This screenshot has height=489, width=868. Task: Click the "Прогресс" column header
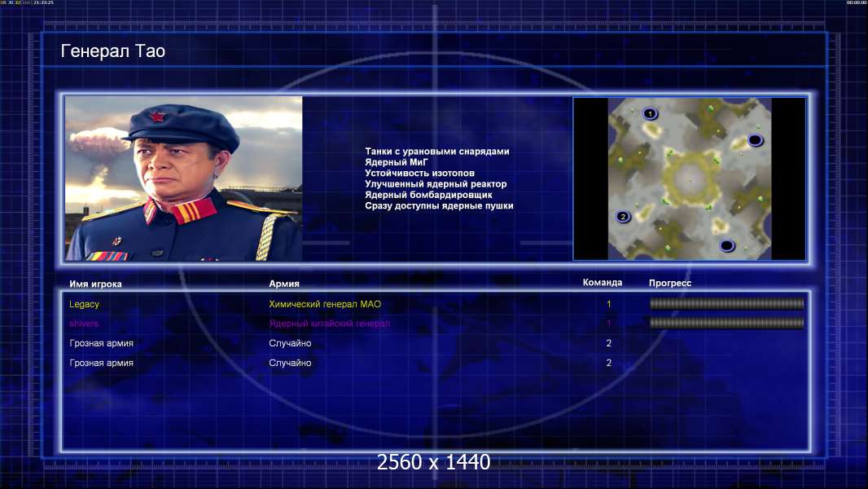coord(670,283)
